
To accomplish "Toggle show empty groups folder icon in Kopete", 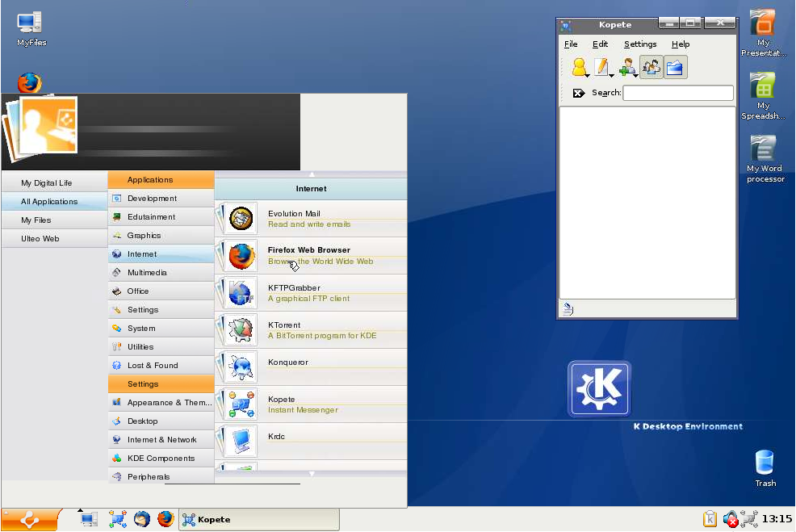I will click(x=675, y=67).
